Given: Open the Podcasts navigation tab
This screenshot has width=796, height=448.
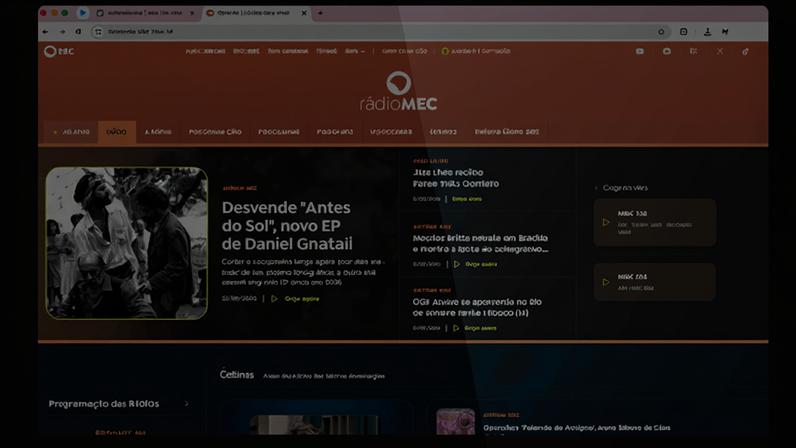Looking at the screenshot, I should coord(335,132).
